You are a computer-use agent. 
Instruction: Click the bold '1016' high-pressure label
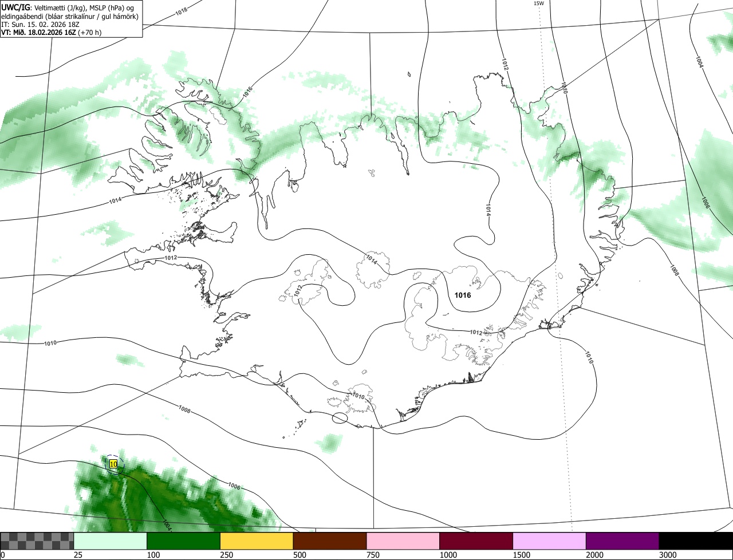click(x=463, y=295)
